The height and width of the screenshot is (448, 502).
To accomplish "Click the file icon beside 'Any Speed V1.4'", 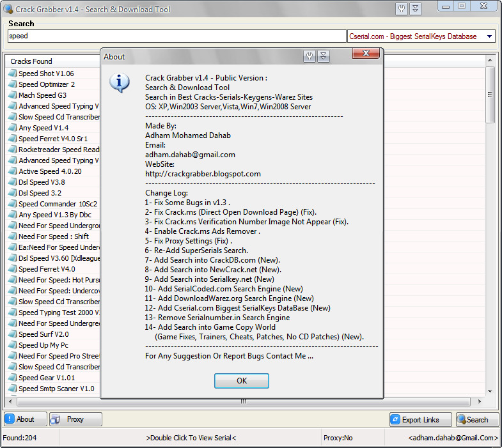I will coord(13,128).
